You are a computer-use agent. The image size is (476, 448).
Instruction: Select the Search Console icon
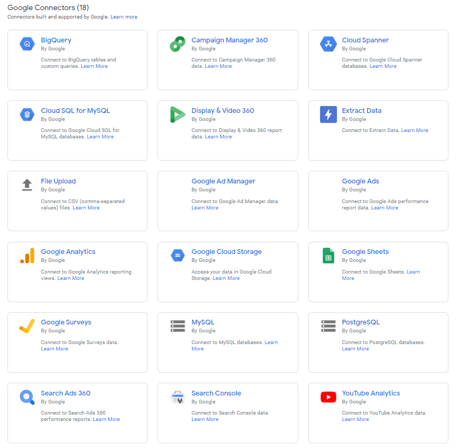coord(178,397)
